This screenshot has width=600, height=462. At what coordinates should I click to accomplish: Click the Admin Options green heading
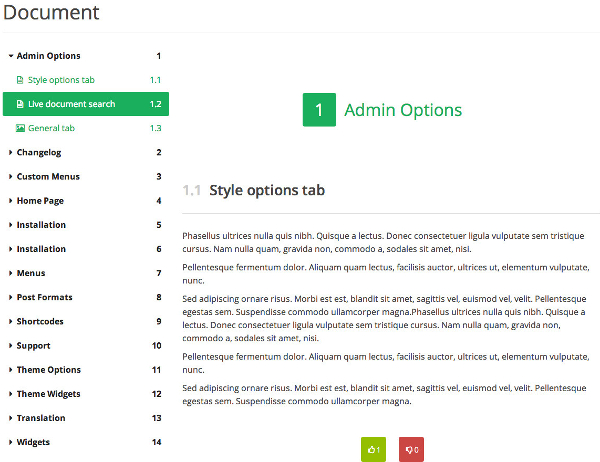click(403, 110)
